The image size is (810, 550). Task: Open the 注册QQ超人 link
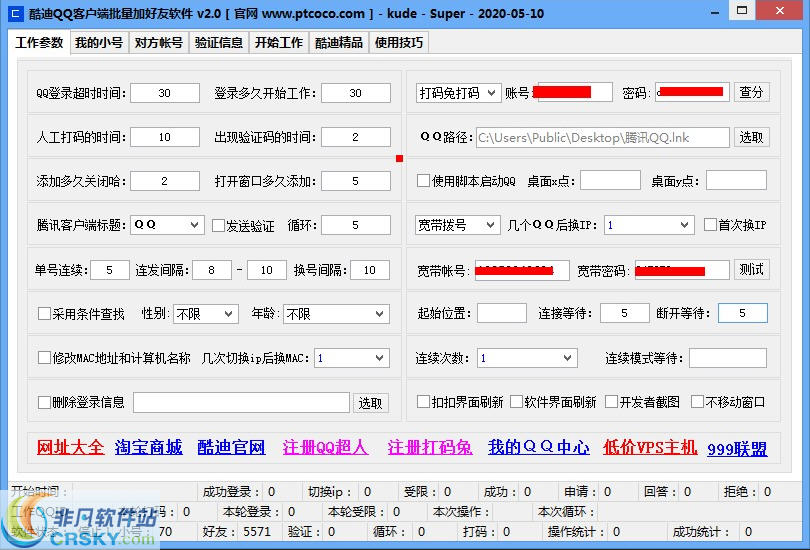325,447
